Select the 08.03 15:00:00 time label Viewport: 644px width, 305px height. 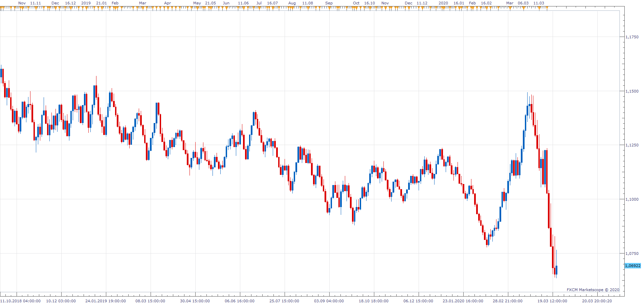tap(150, 301)
